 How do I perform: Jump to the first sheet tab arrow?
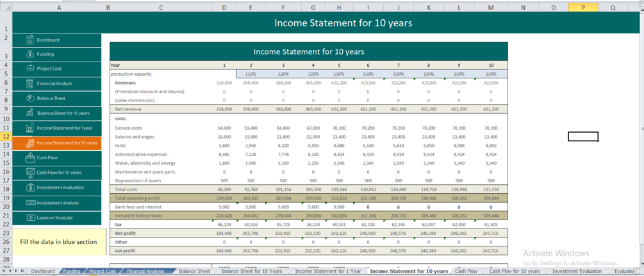click(4, 272)
